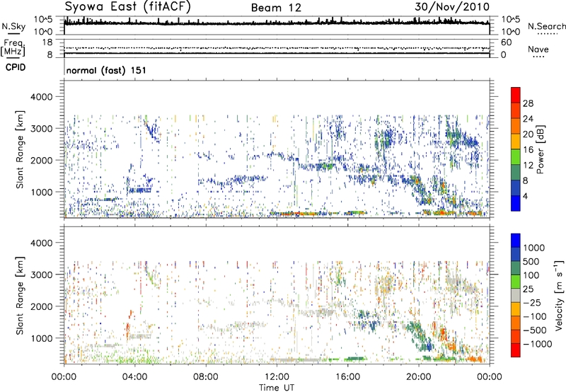The image size is (566, 392).
Task: Click the '4000' tick of the power panel
Action: click(x=41, y=97)
